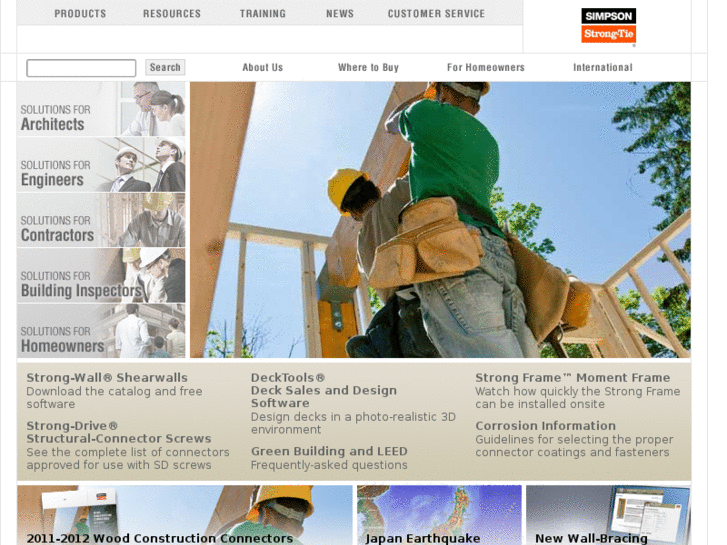Open the Where to Buy link
Image resolution: width=727 pixels, height=545 pixels.
(368, 67)
